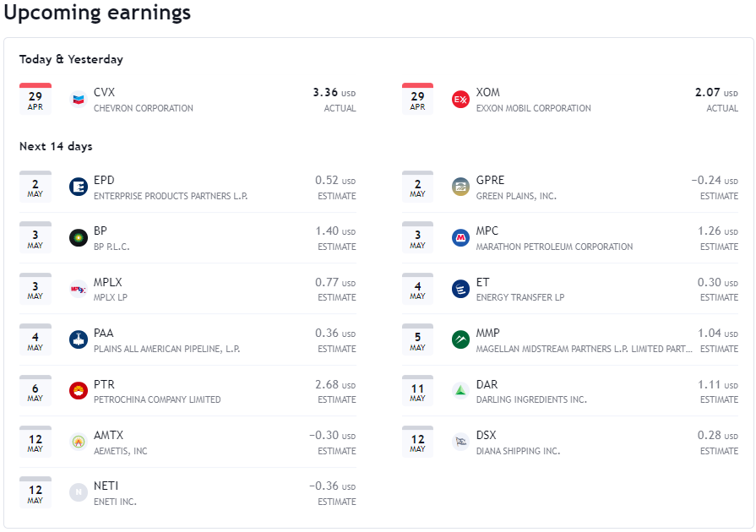756x532 pixels.
Task: Click the 0.28 USD estimate for DSX
Action: (x=717, y=435)
